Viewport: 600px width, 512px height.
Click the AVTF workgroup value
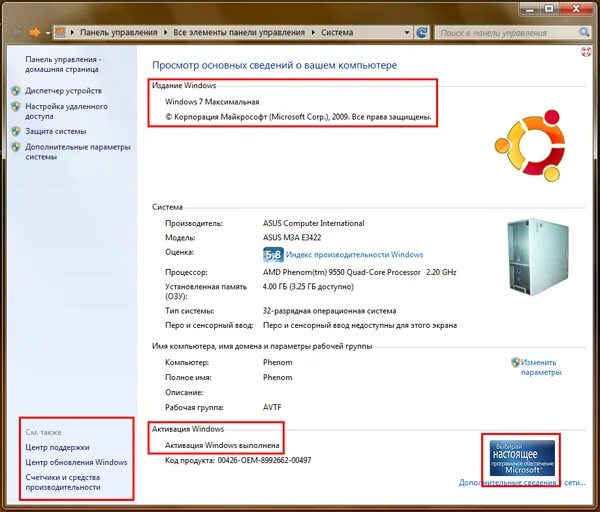click(272, 408)
